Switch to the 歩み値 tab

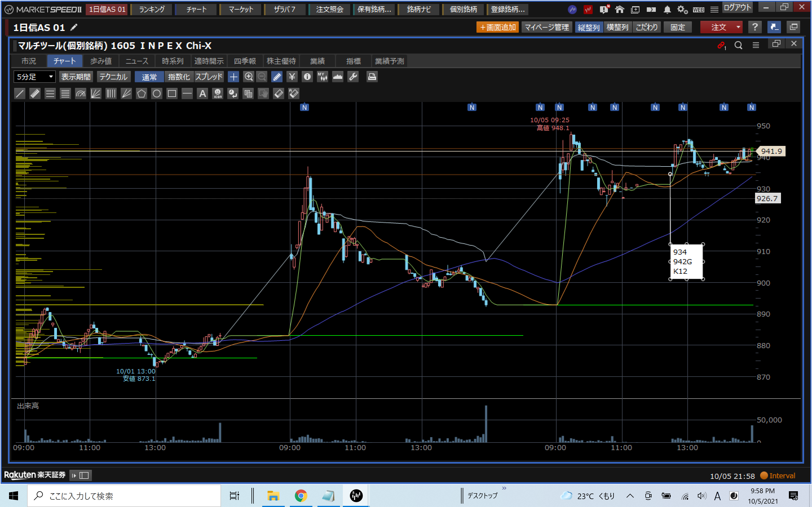(x=101, y=61)
